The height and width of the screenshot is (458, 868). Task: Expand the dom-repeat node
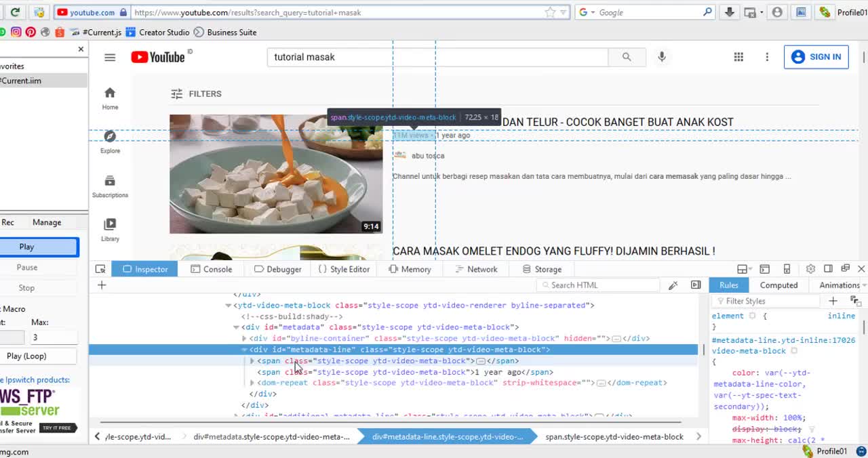(x=252, y=383)
